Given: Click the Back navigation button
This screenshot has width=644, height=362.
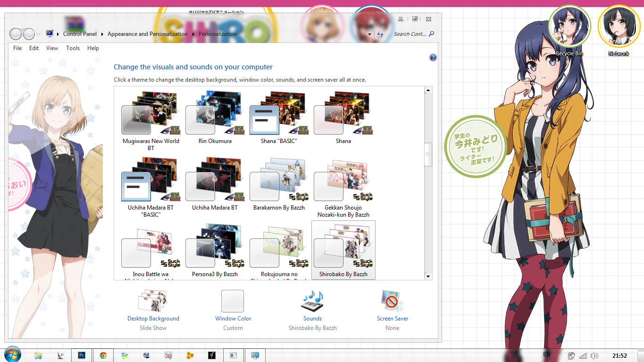Looking at the screenshot, I should (x=16, y=34).
